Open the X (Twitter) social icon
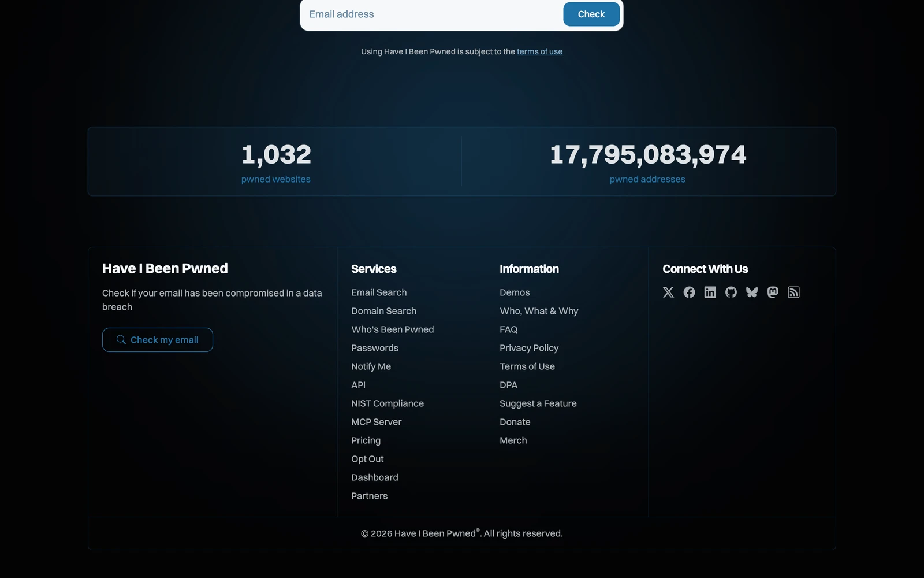Viewport: 924px width, 578px height. pos(668,292)
